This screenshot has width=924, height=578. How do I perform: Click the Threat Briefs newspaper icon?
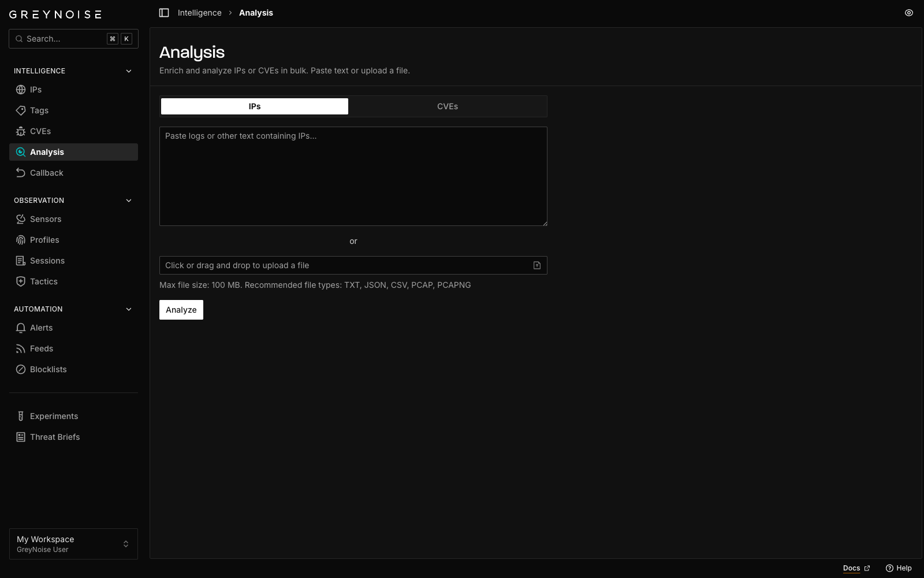(21, 437)
